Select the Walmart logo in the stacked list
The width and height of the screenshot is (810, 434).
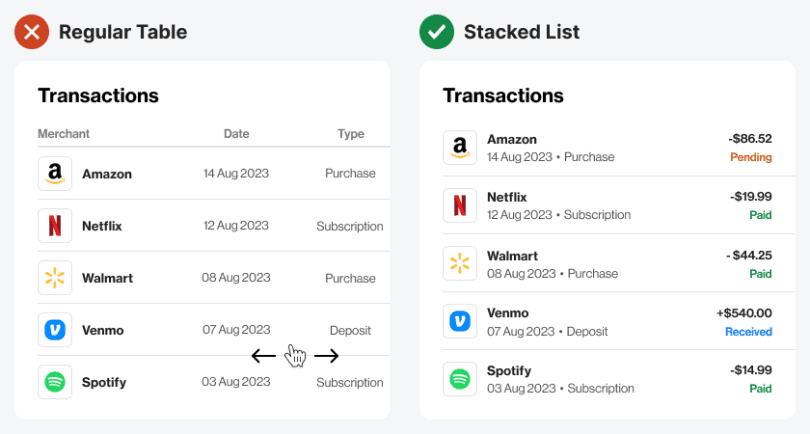pyautogui.click(x=460, y=264)
